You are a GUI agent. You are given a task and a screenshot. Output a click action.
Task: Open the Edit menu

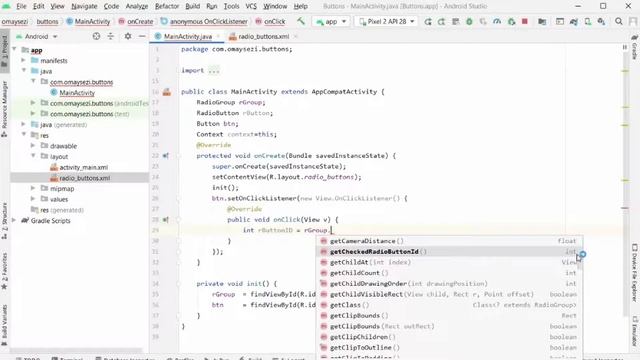(38, 6)
